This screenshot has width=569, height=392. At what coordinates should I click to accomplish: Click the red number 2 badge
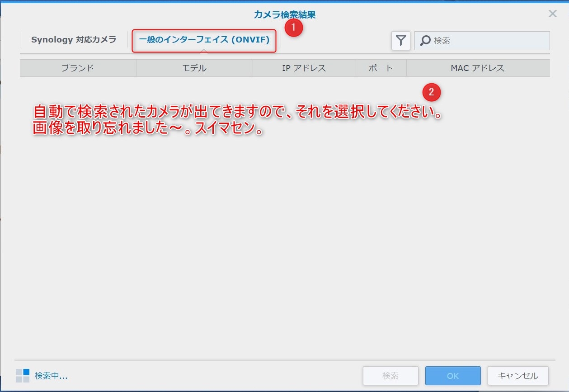pos(431,92)
